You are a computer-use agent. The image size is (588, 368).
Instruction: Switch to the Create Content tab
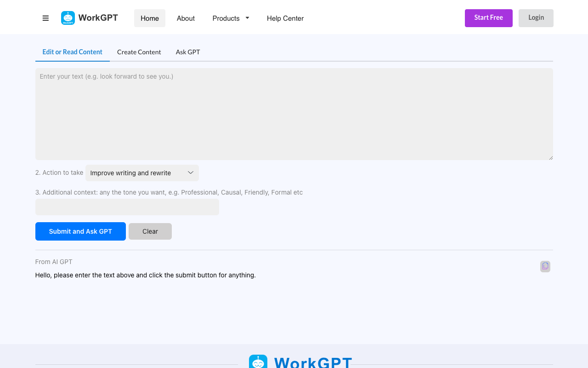(x=139, y=52)
